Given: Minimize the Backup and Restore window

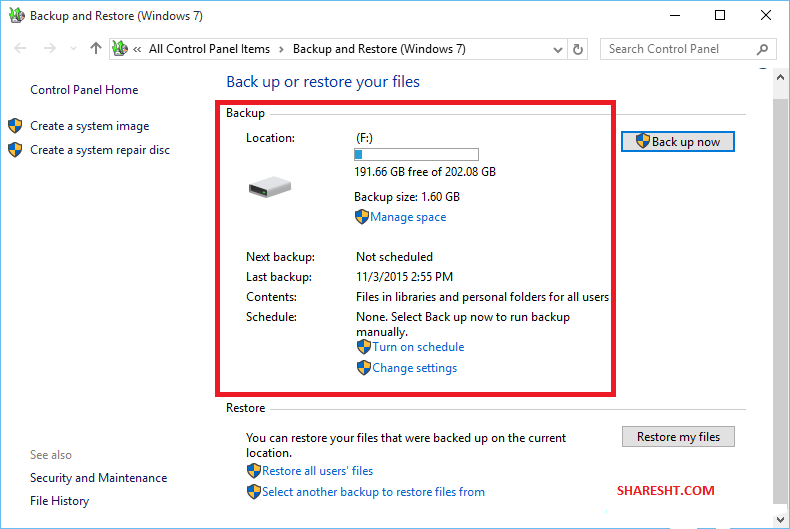Looking at the screenshot, I should point(675,16).
